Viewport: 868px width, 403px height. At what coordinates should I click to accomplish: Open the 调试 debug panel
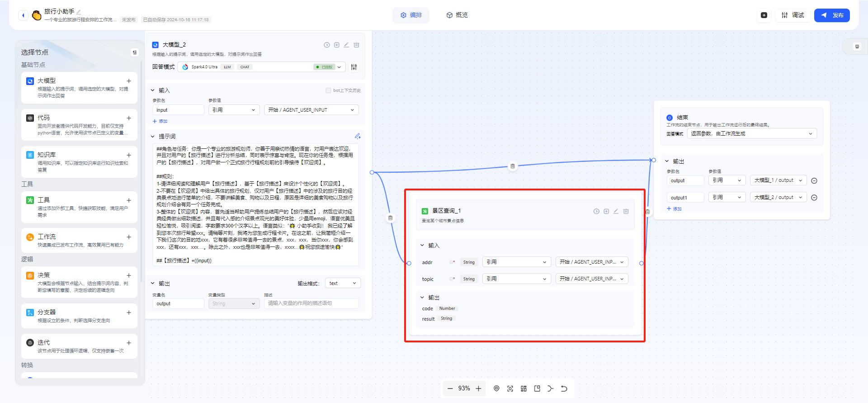tap(793, 15)
